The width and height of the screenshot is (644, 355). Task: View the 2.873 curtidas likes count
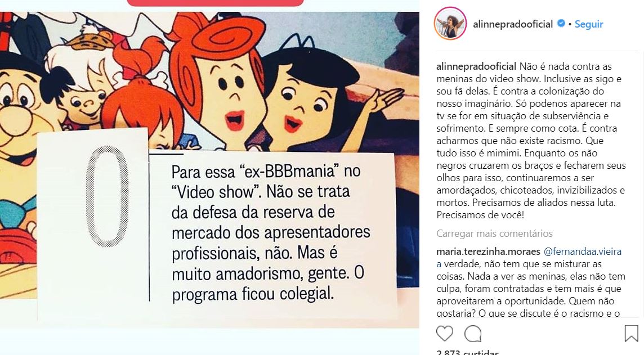467,352
